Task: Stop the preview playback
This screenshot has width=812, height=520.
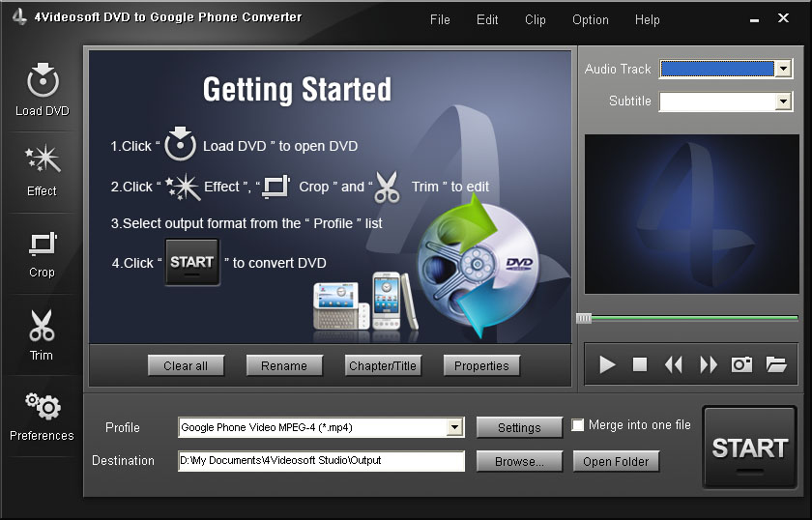Action: (640, 364)
